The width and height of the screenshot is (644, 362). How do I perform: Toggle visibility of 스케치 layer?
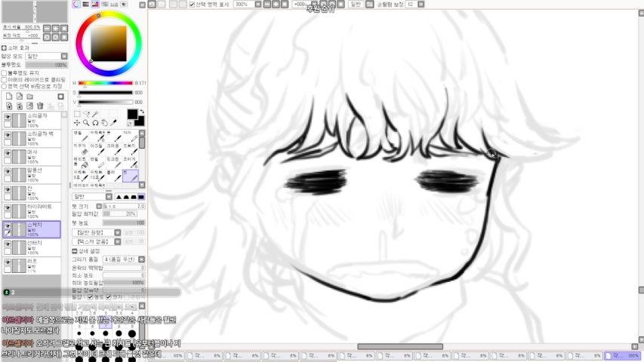pyautogui.click(x=8, y=225)
